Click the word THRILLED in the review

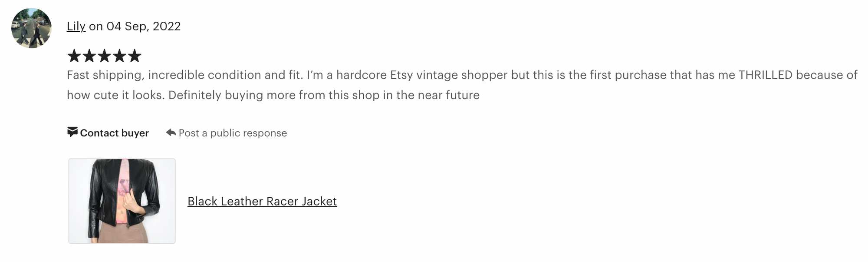click(x=766, y=75)
